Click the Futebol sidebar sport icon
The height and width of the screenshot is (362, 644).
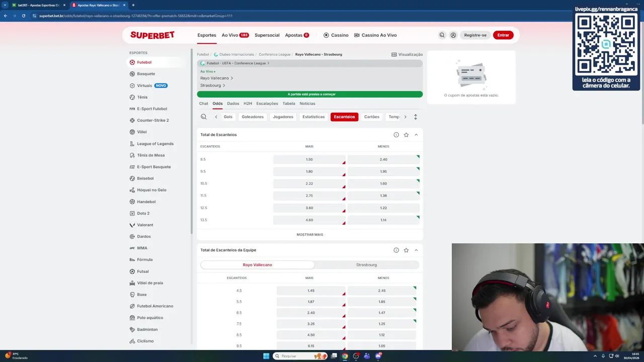[132, 62]
